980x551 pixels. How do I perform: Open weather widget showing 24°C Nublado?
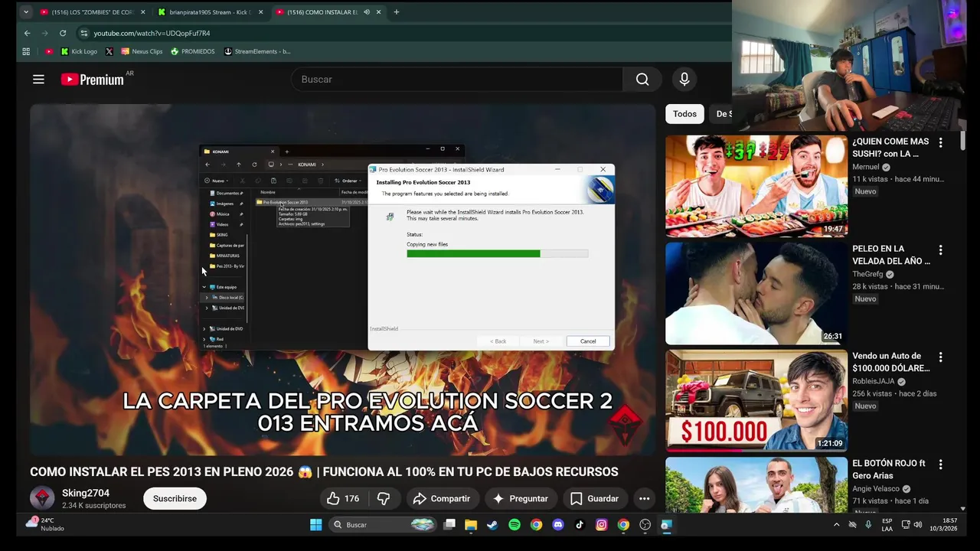[46, 524]
